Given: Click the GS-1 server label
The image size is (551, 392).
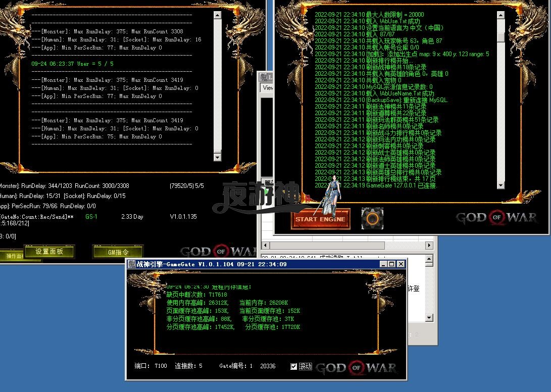Looking at the screenshot, I should coord(91,217).
